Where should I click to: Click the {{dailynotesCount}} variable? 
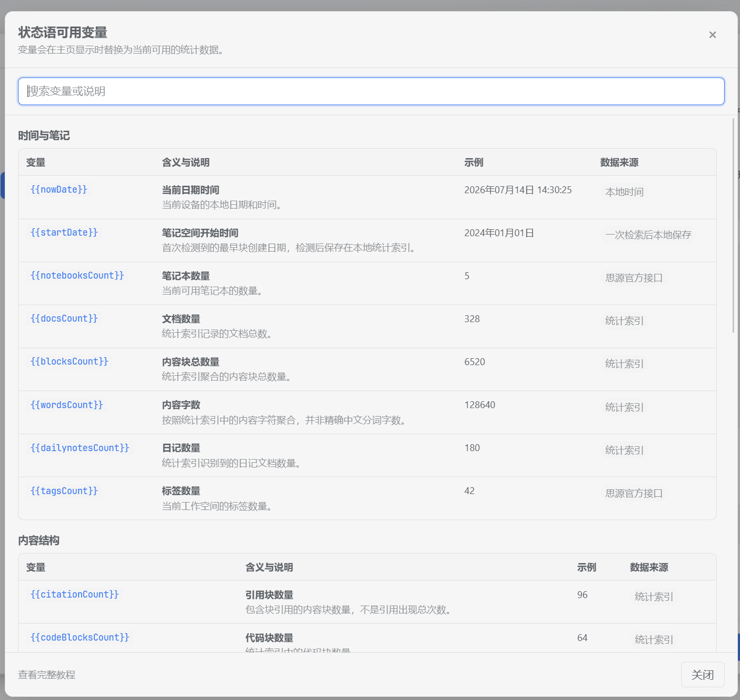(x=80, y=448)
